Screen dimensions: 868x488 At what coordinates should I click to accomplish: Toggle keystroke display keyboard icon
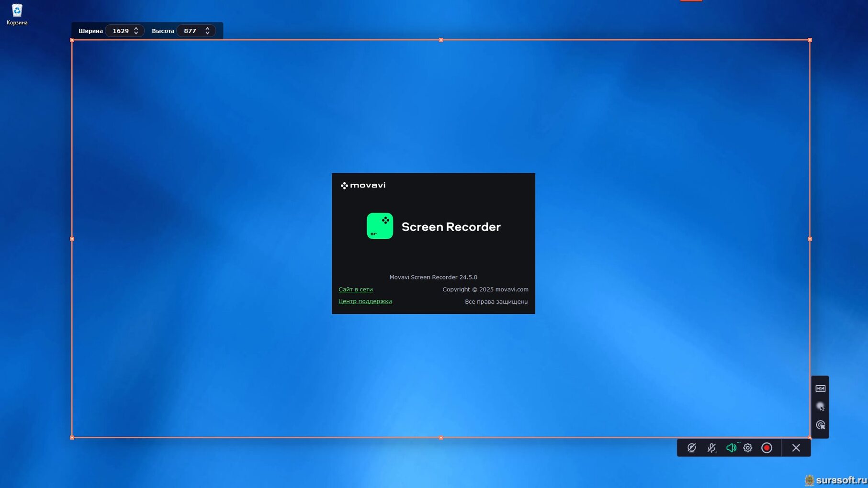pyautogui.click(x=820, y=388)
